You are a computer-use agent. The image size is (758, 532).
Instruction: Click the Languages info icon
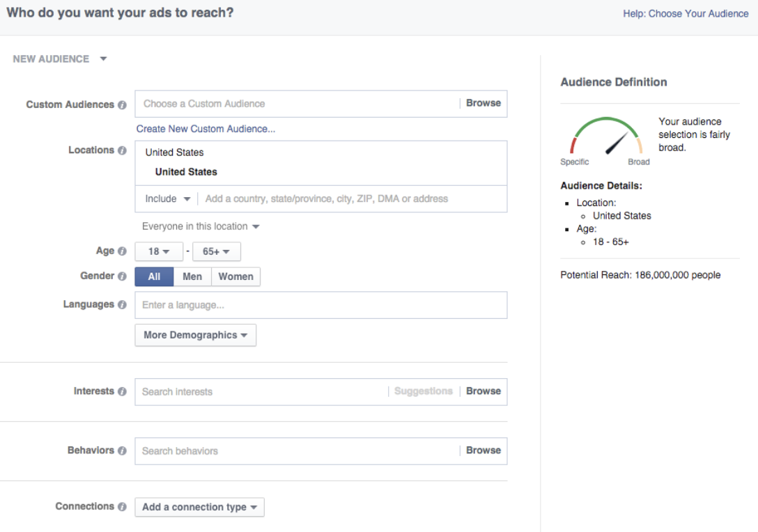tap(123, 304)
